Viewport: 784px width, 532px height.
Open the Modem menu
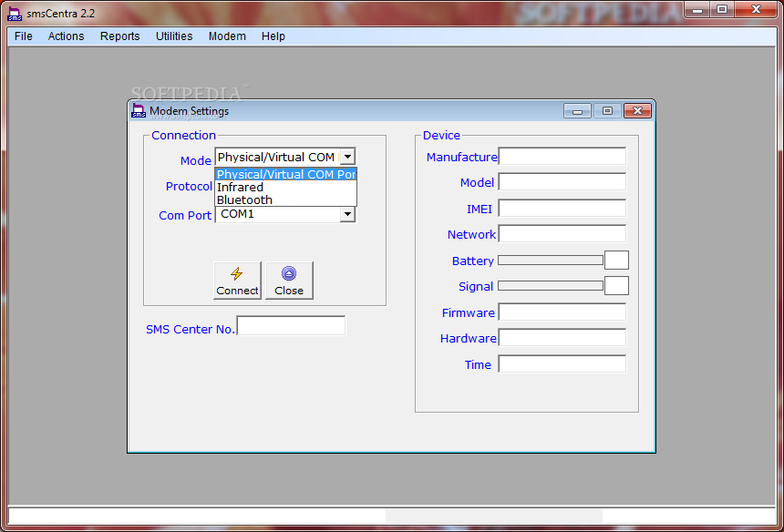[x=227, y=36]
